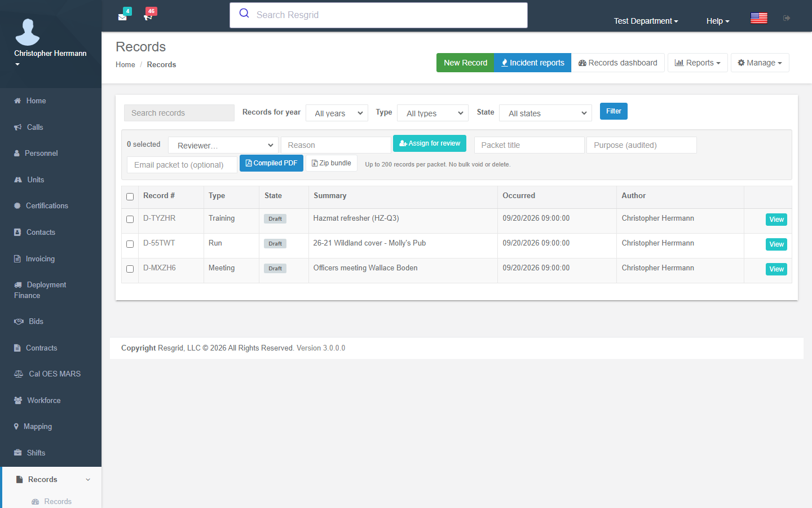Focus the Search Resgrid field
This screenshot has width=812, height=508.
point(378,15)
